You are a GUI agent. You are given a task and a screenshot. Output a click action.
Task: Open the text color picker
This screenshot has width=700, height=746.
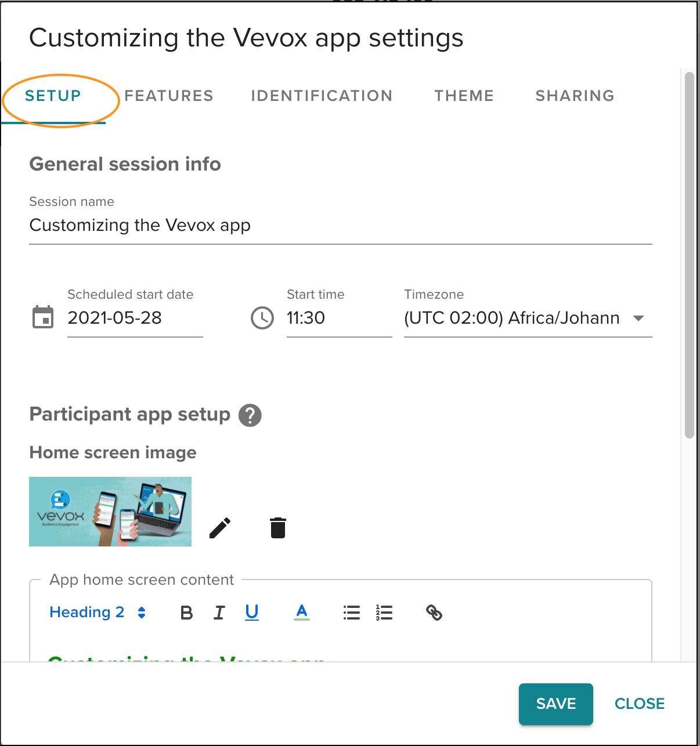point(301,612)
